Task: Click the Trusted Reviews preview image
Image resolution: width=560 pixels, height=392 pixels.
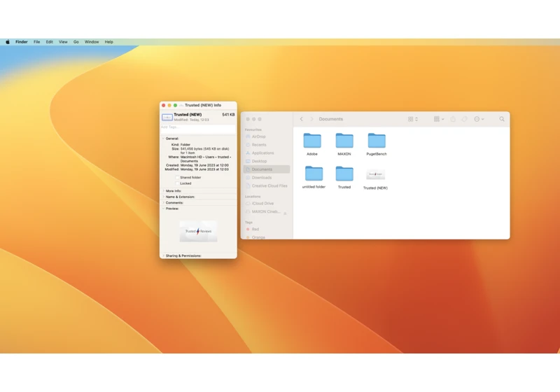Action: (x=198, y=231)
